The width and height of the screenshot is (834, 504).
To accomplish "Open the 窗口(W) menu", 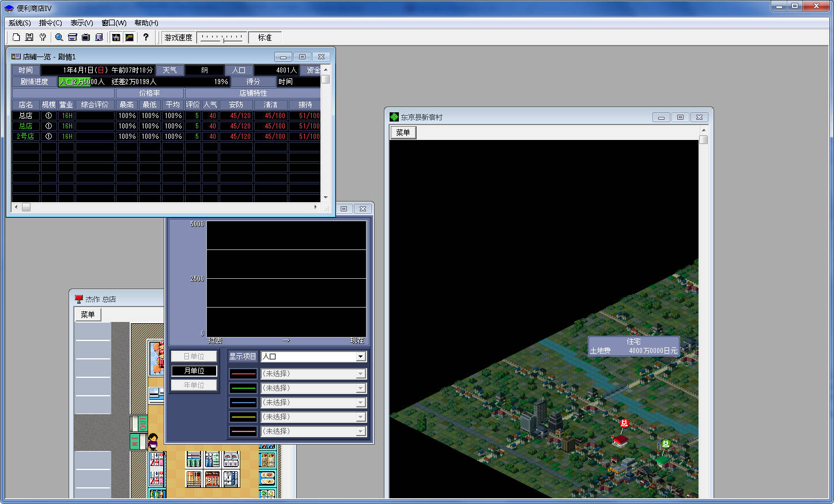I will (114, 23).
